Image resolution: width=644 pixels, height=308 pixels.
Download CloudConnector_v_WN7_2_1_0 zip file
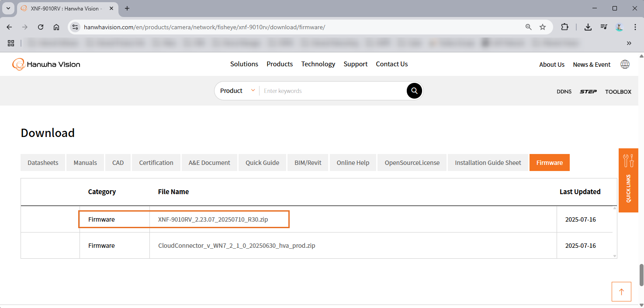tap(236, 246)
